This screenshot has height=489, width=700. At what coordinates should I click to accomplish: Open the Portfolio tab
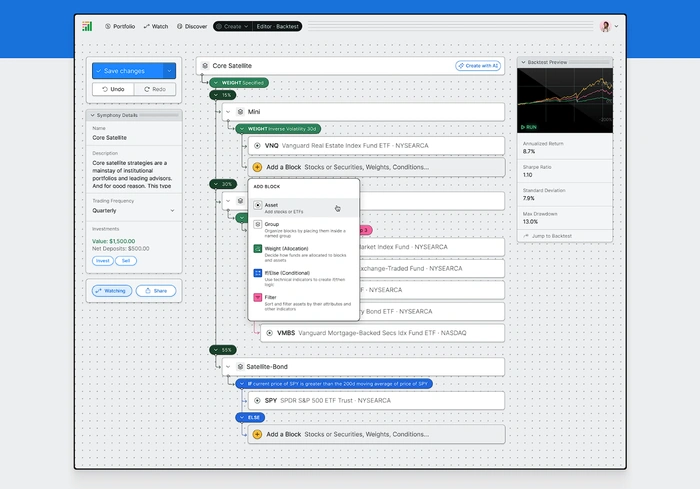pyautogui.click(x=120, y=26)
